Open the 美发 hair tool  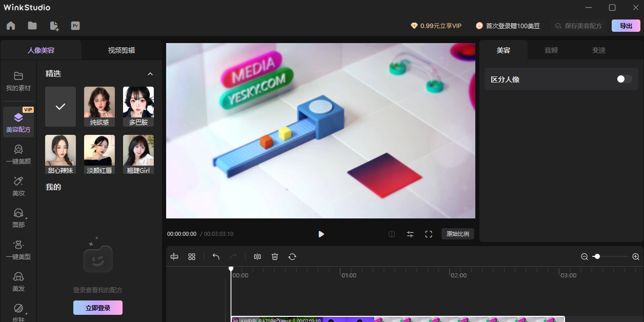(x=18, y=282)
